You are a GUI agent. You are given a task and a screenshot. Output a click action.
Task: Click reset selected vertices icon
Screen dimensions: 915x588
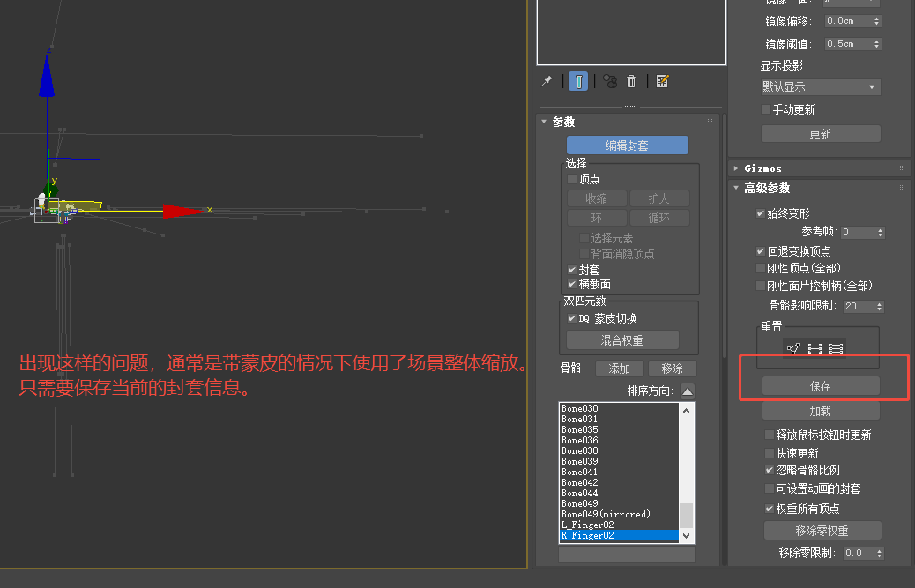(793, 348)
